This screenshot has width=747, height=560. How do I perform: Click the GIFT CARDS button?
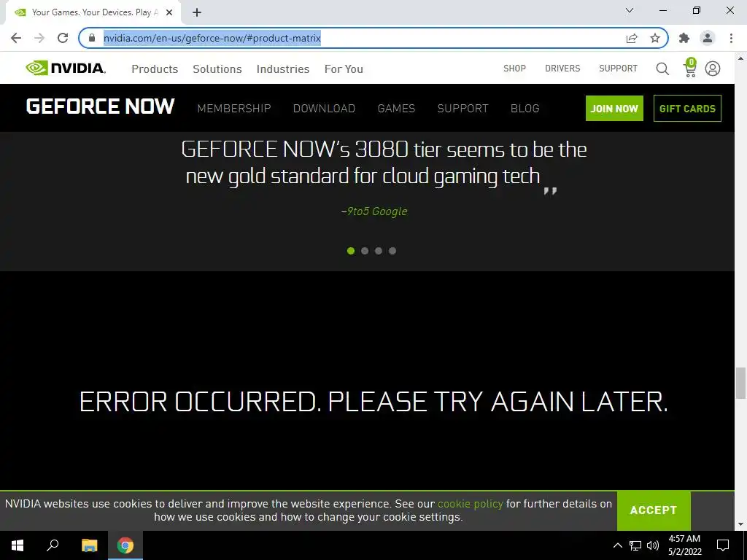687,108
